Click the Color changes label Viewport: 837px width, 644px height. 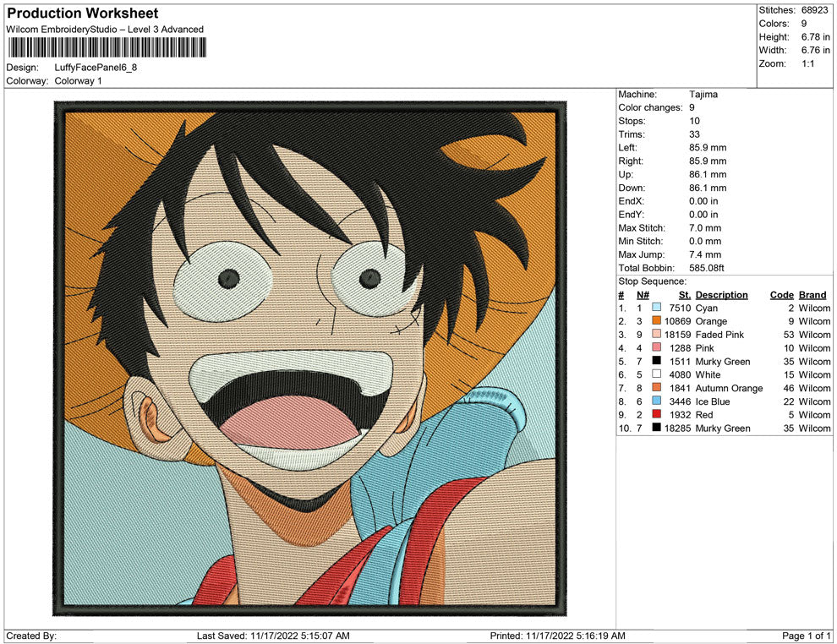coord(650,108)
